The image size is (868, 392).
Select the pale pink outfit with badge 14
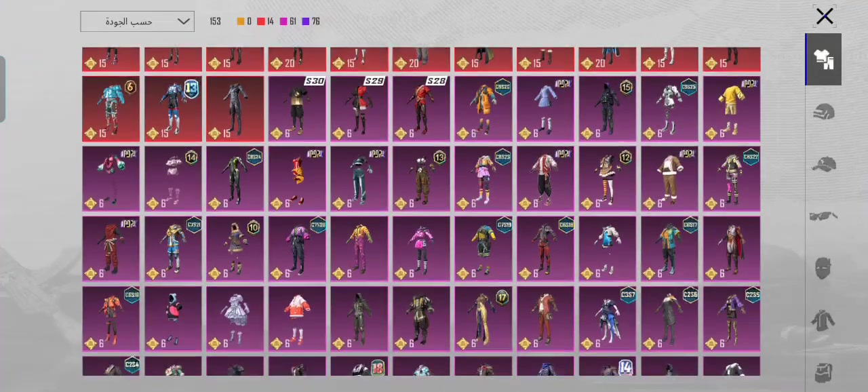(173, 178)
